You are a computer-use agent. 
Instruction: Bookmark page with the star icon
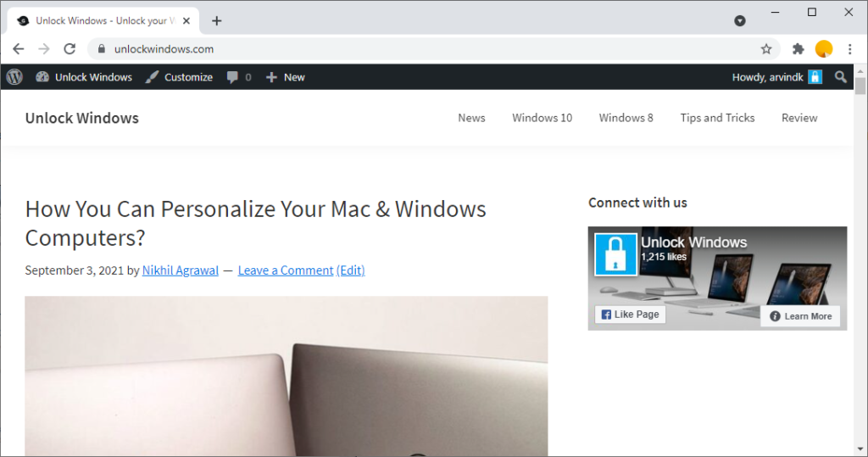pyautogui.click(x=766, y=48)
